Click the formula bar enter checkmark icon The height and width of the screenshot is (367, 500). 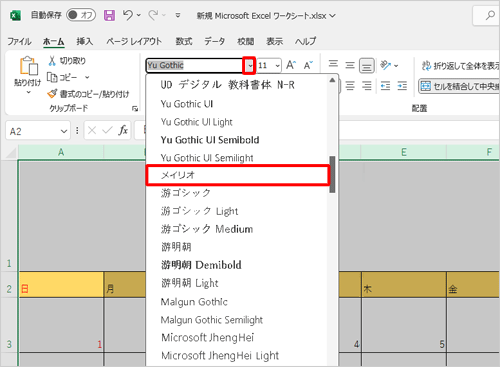pos(107,130)
